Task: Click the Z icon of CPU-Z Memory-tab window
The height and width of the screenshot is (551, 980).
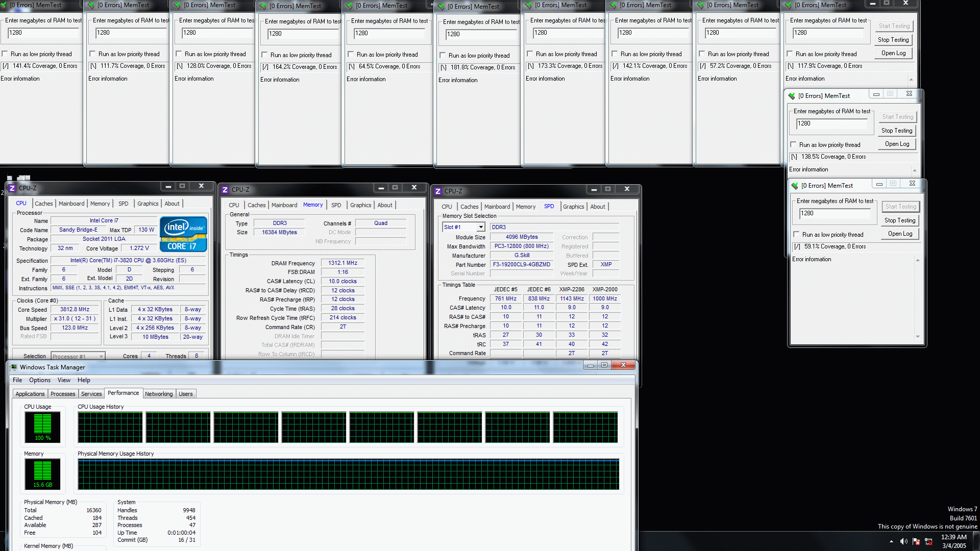Action: click(x=225, y=190)
